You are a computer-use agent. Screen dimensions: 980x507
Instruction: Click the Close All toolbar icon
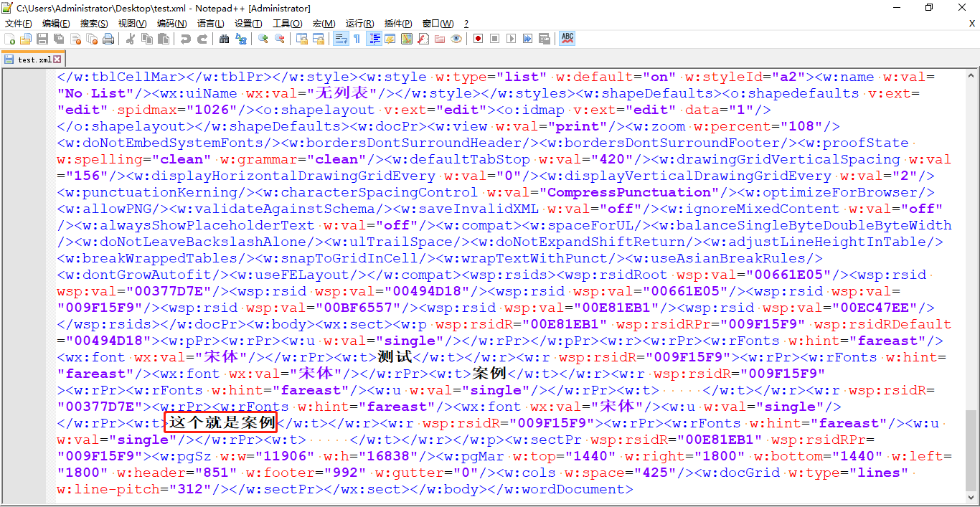point(92,39)
